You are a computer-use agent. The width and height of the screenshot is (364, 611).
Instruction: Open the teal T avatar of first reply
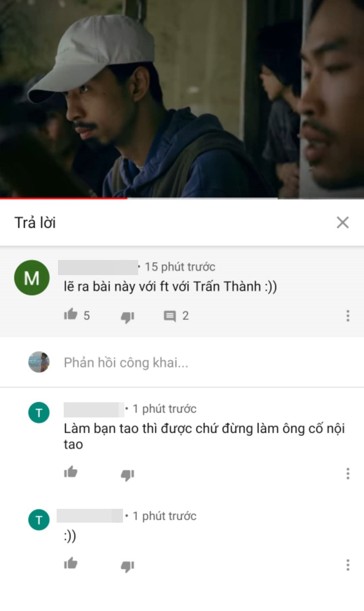[x=39, y=412]
